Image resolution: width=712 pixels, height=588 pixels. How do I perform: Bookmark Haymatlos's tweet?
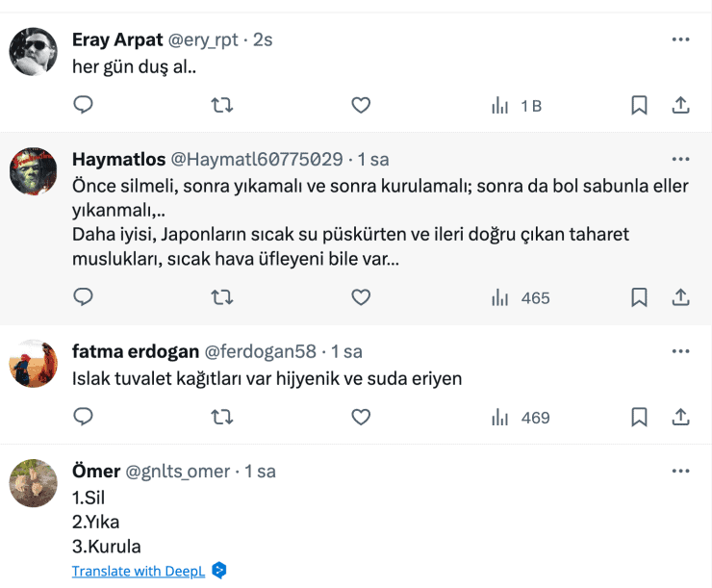(x=639, y=297)
